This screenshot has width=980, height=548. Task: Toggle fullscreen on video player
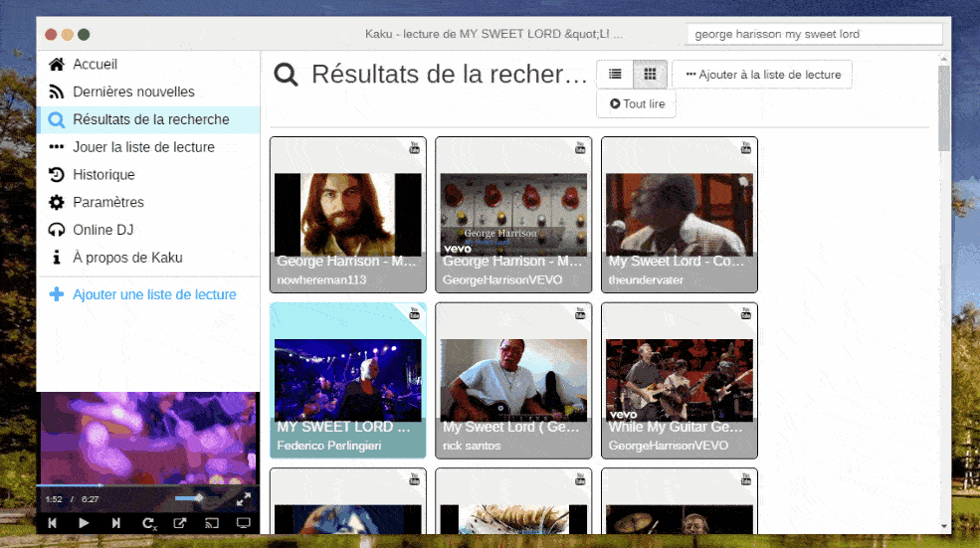pos(244,498)
